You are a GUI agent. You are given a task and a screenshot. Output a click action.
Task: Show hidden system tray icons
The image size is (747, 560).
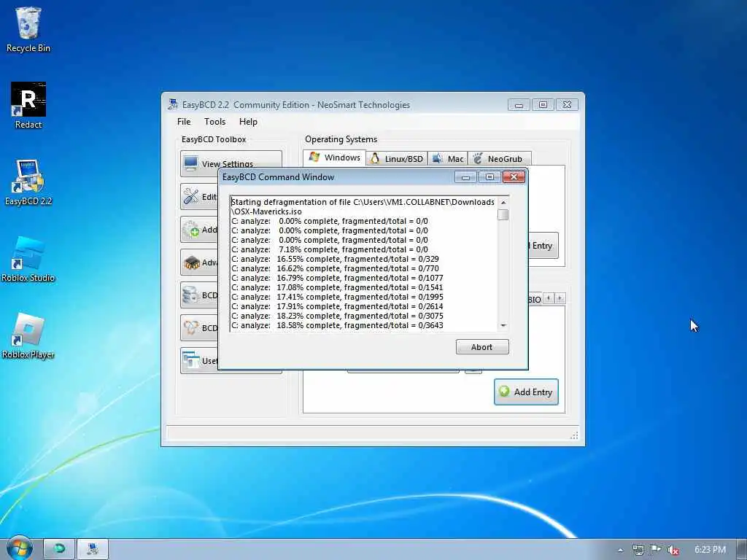click(620, 550)
